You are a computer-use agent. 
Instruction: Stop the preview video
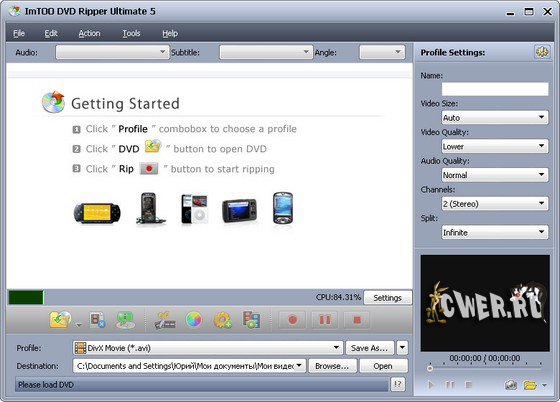point(469,385)
